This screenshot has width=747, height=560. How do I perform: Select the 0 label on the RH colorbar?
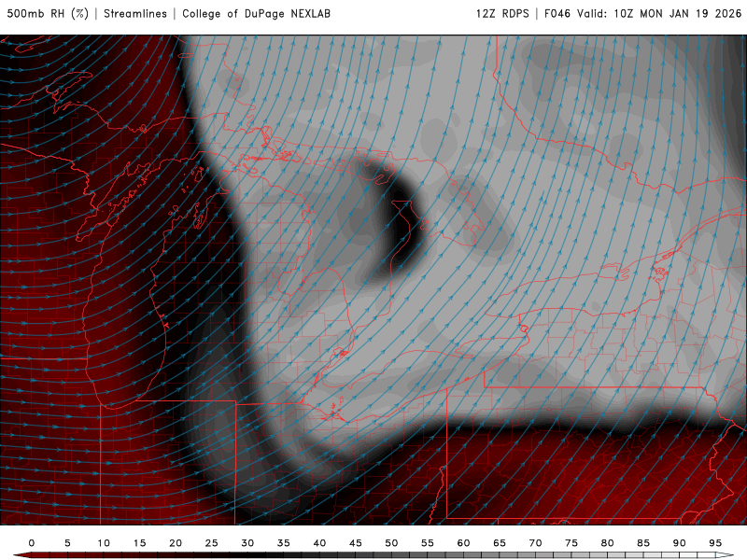32,543
